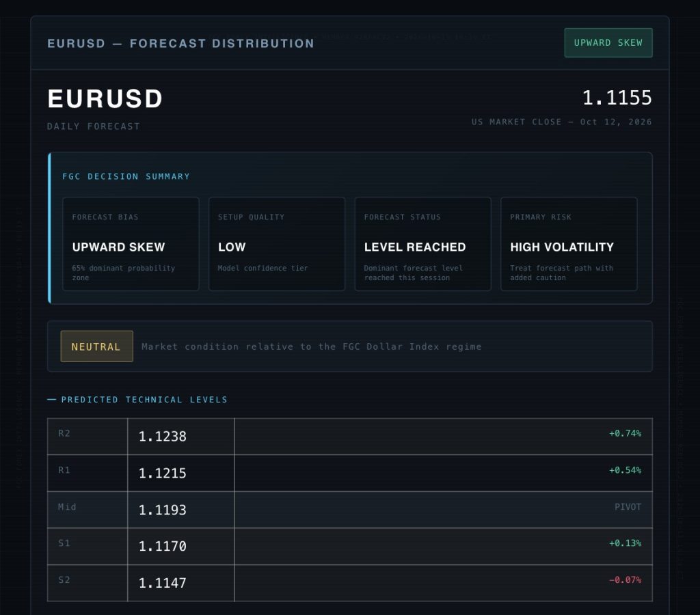Click the +0.13% change value
The height and width of the screenshot is (615, 700).
coord(625,543)
